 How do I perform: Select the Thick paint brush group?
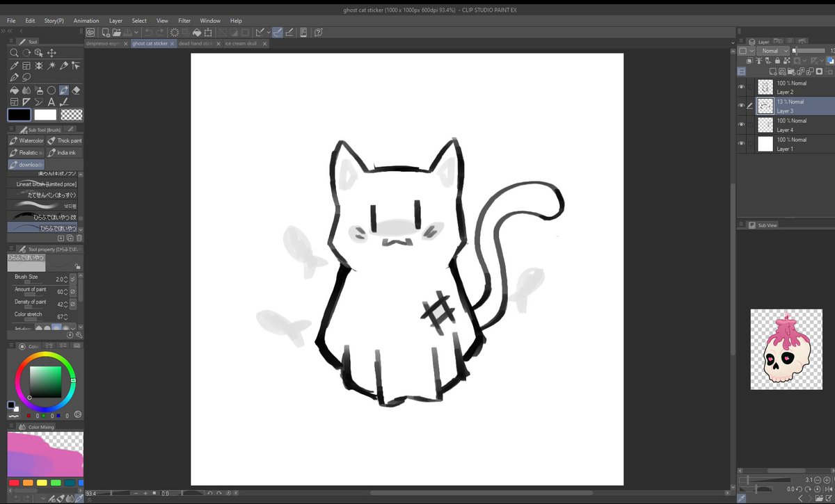tap(64, 140)
